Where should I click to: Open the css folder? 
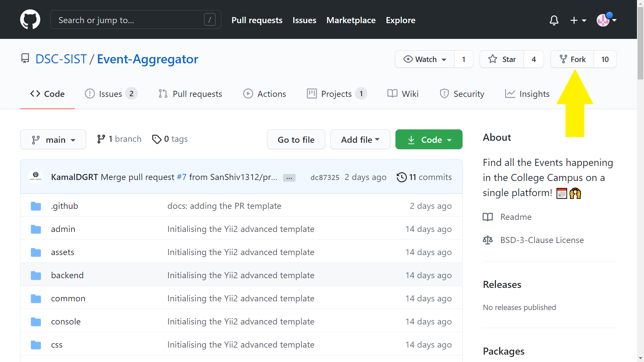(57, 345)
